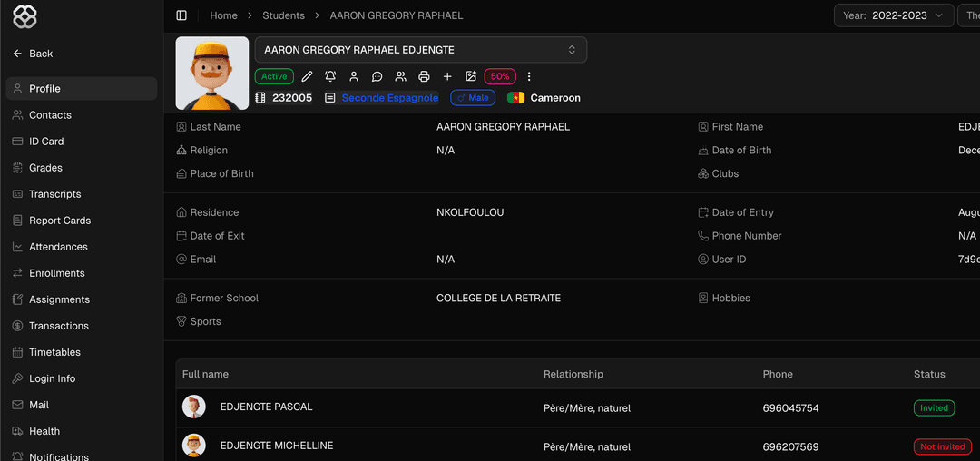Toggle the sidebar panel icon
980x461 pixels.
pyautogui.click(x=181, y=15)
